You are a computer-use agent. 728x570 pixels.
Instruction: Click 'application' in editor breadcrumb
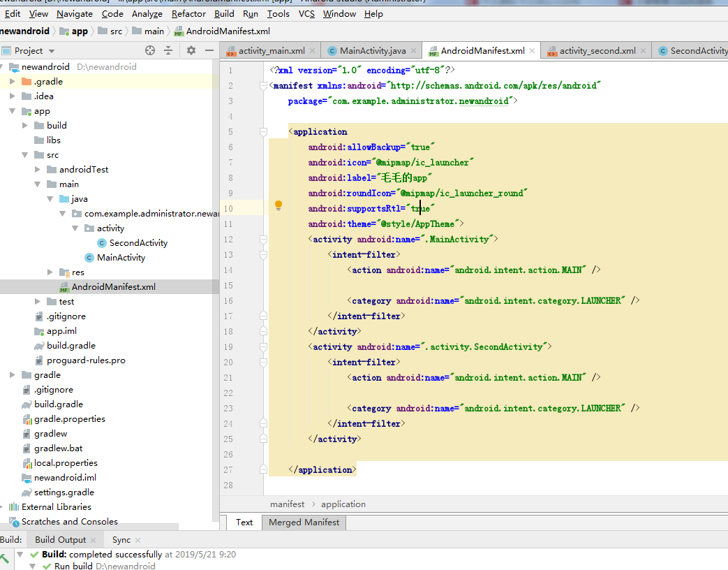343,504
